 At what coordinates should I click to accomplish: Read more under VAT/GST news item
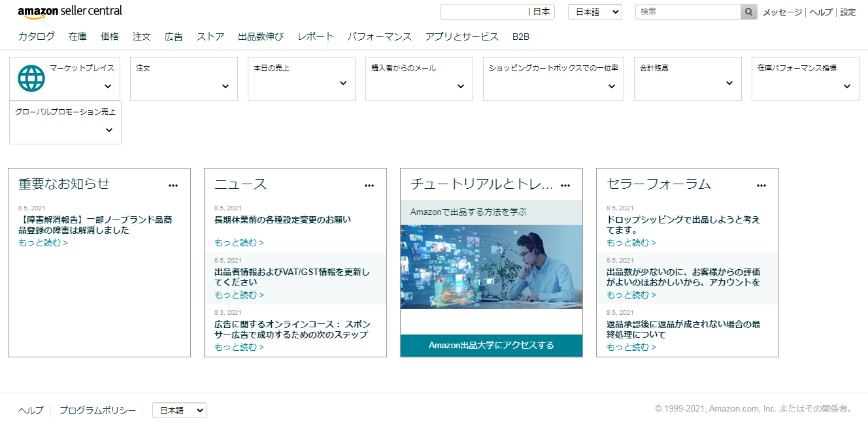pos(239,295)
